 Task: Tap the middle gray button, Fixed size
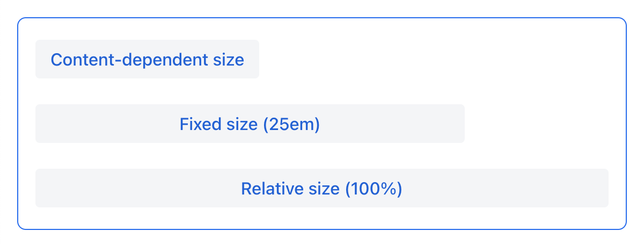[x=250, y=124]
